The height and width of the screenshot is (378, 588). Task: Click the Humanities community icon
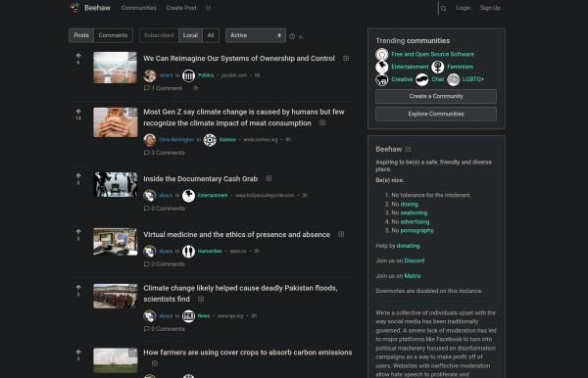click(x=188, y=252)
